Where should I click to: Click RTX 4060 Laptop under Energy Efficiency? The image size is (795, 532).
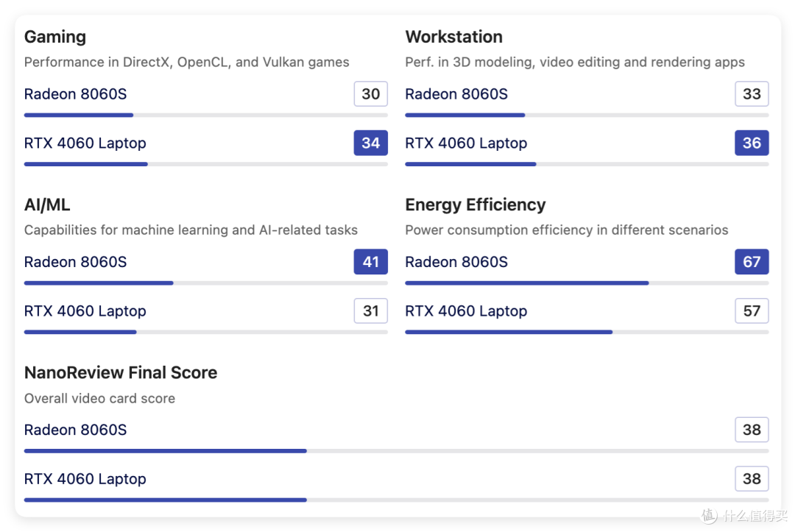click(466, 311)
